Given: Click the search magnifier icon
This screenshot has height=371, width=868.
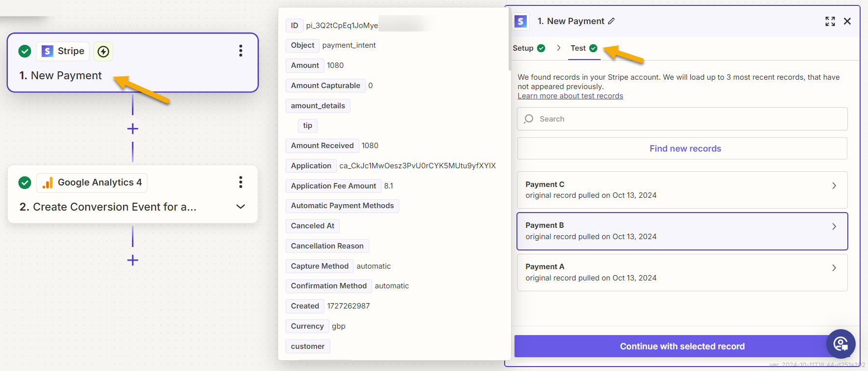Looking at the screenshot, I should 529,119.
